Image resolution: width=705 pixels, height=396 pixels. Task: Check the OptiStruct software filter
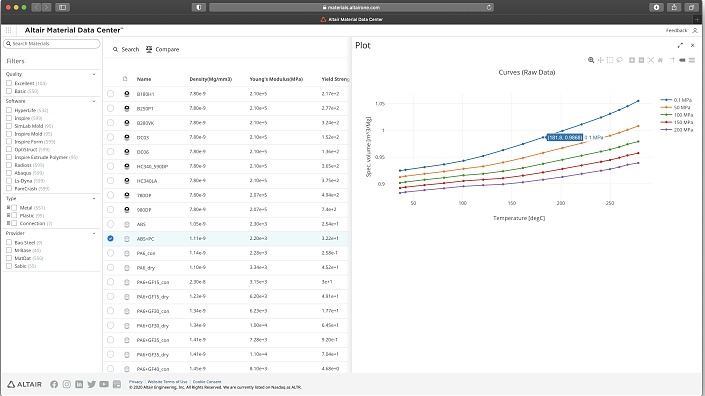pos(9,149)
